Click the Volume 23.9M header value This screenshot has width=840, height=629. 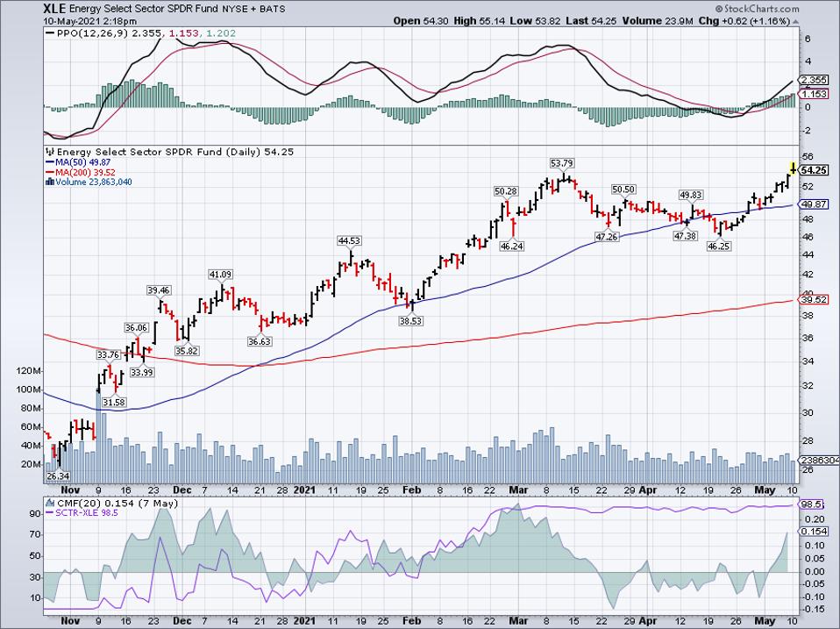click(658, 21)
